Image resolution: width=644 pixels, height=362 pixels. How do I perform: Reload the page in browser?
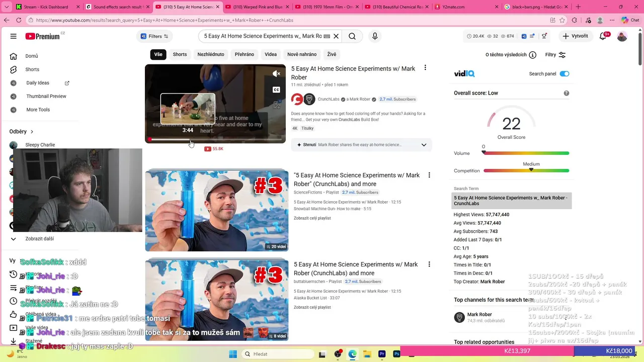pos(19,20)
